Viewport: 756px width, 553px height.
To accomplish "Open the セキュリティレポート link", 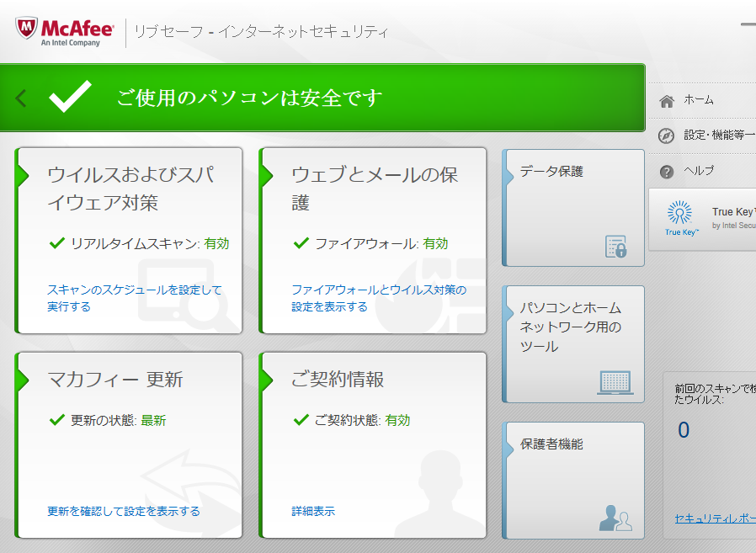I will [715, 518].
